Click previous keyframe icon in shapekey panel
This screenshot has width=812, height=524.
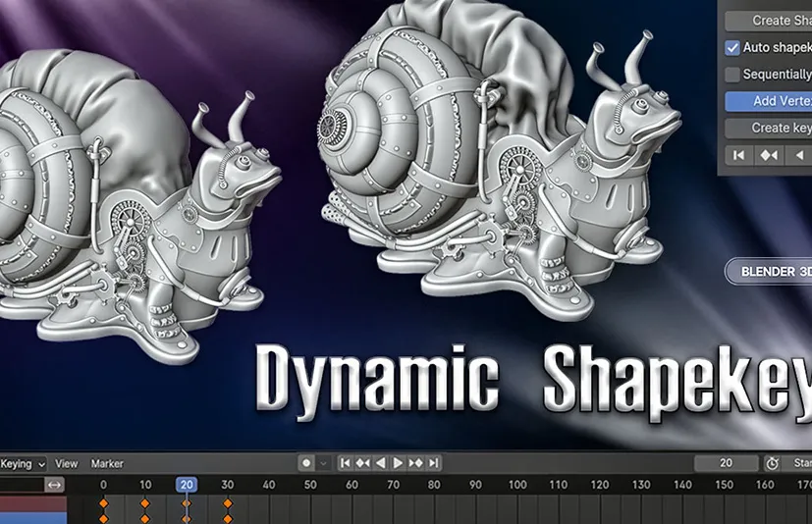click(769, 155)
